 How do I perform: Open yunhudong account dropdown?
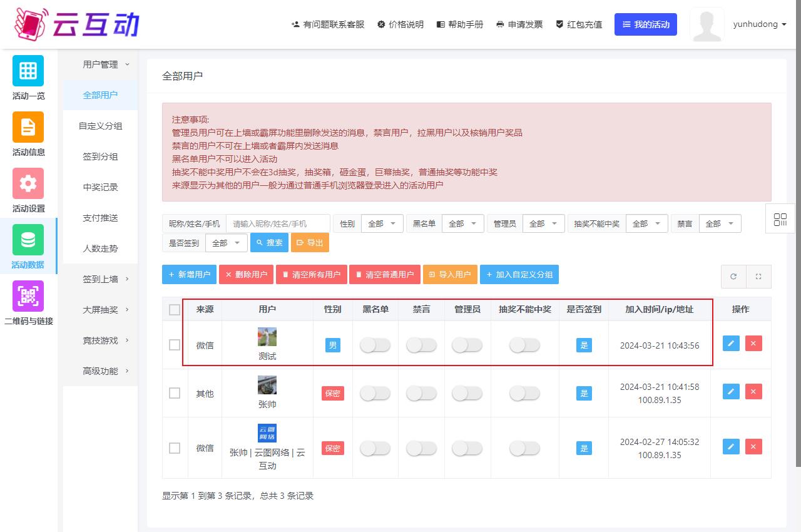tap(760, 24)
